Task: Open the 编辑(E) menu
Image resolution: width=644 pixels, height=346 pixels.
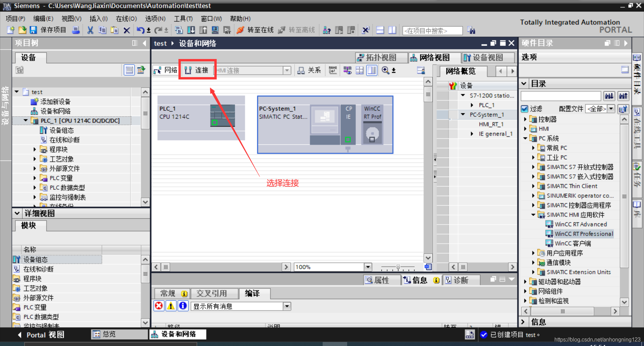Action: [43, 18]
